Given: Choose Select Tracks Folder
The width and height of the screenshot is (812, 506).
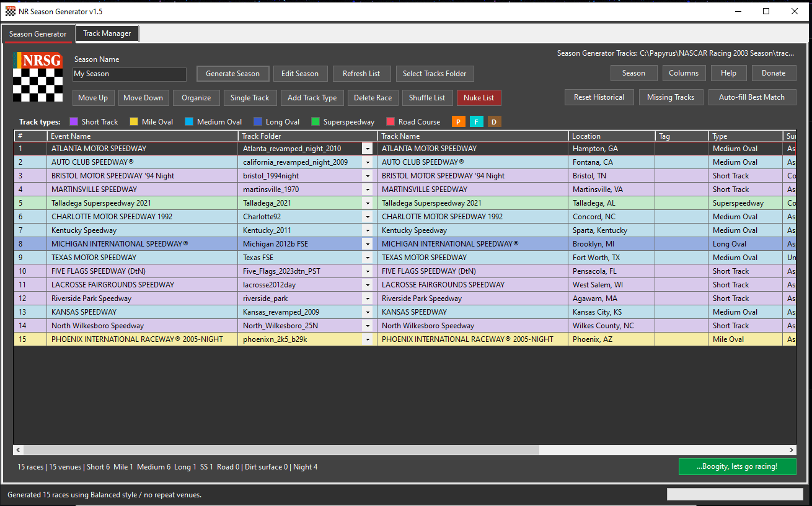Looking at the screenshot, I should (x=435, y=74).
